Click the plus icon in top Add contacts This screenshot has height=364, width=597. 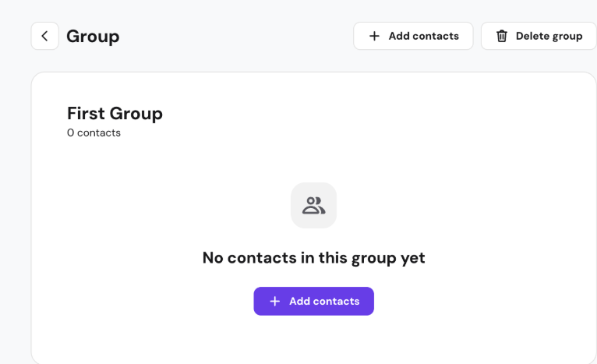pos(374,36)
